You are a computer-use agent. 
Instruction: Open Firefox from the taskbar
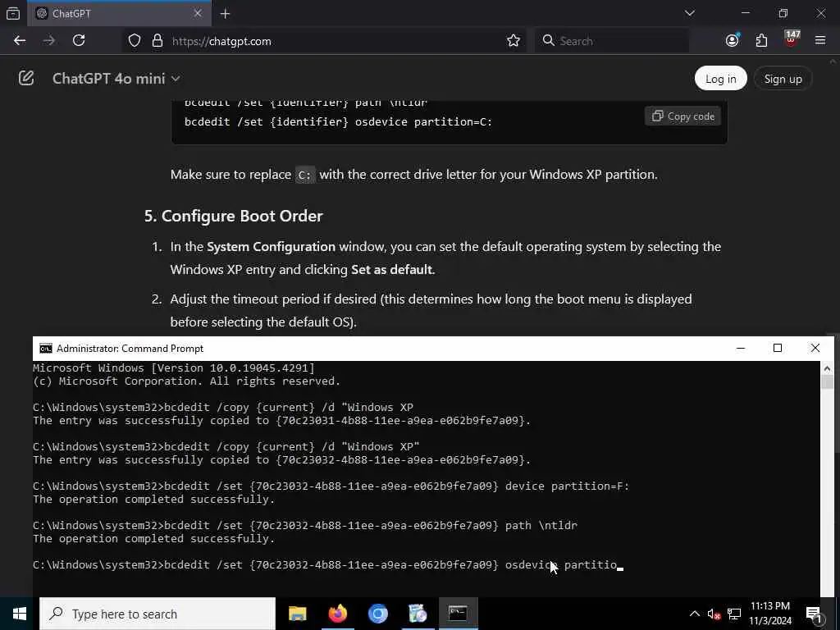337,614
